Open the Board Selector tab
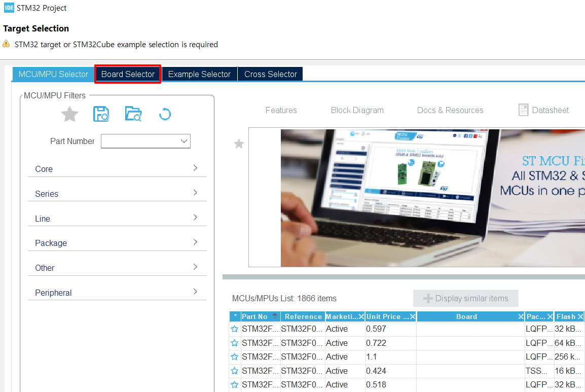 pos(128,75)
